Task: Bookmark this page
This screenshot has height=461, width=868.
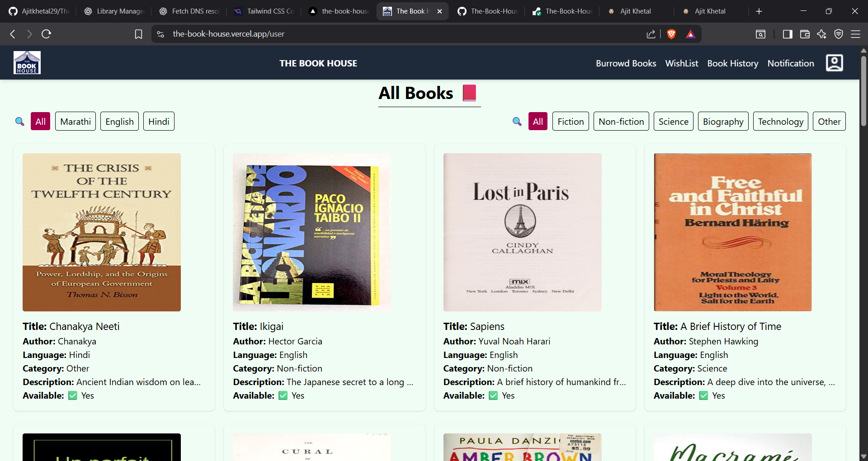Action: (x=138, y=34)
